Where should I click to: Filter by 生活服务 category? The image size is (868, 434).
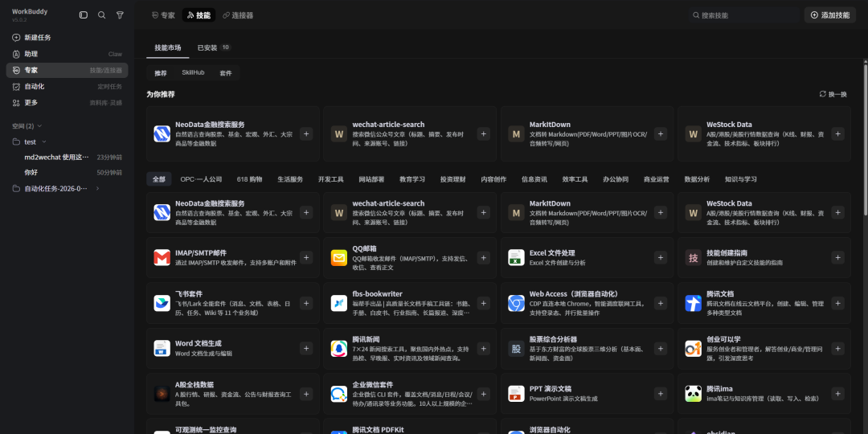click(x=290, y=179)
